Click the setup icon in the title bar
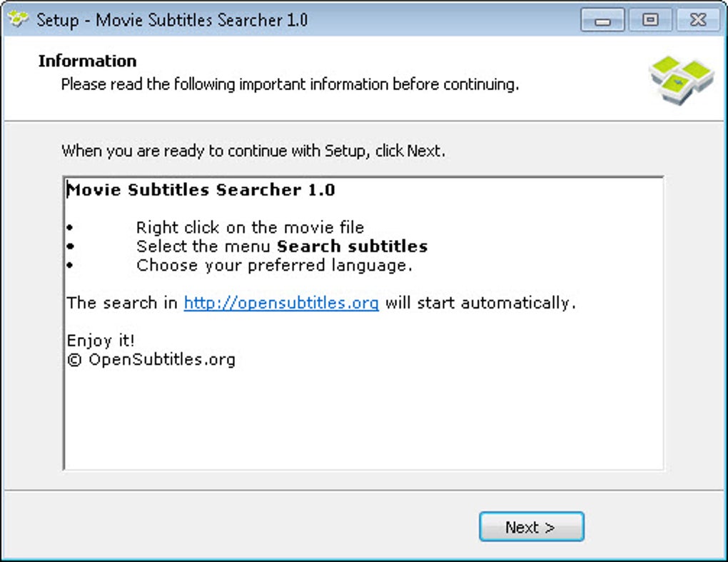 click(18, 19)
